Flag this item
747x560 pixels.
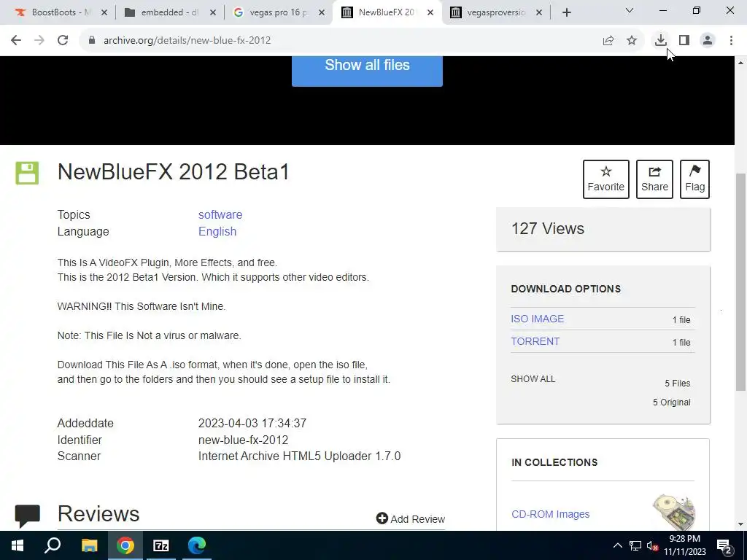[x=694, y=179]
